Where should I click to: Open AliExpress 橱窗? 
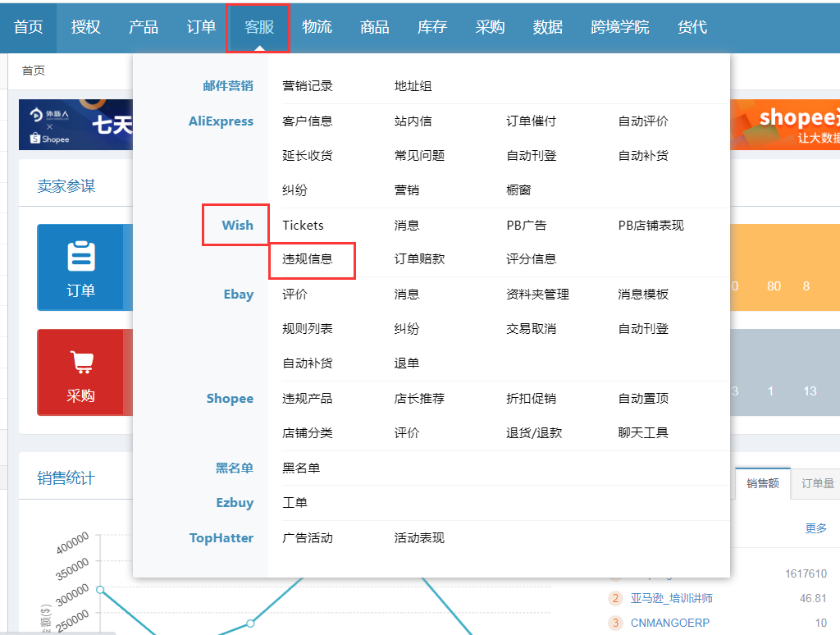518,190
